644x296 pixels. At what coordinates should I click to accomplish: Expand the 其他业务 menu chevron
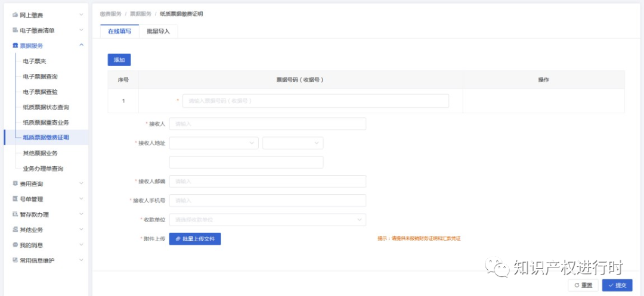pos(81,230)
